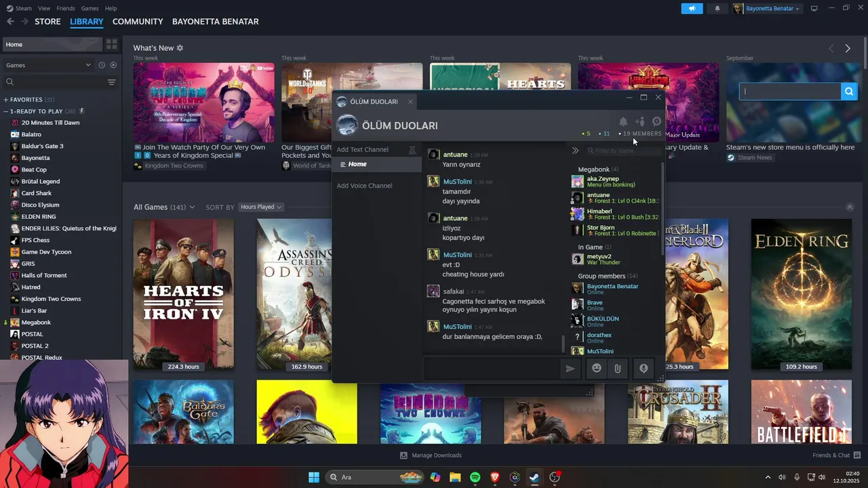Viewport: 868px width, 488px height.
Task: Click the send message arrow button
Action: tap(570, 368)
